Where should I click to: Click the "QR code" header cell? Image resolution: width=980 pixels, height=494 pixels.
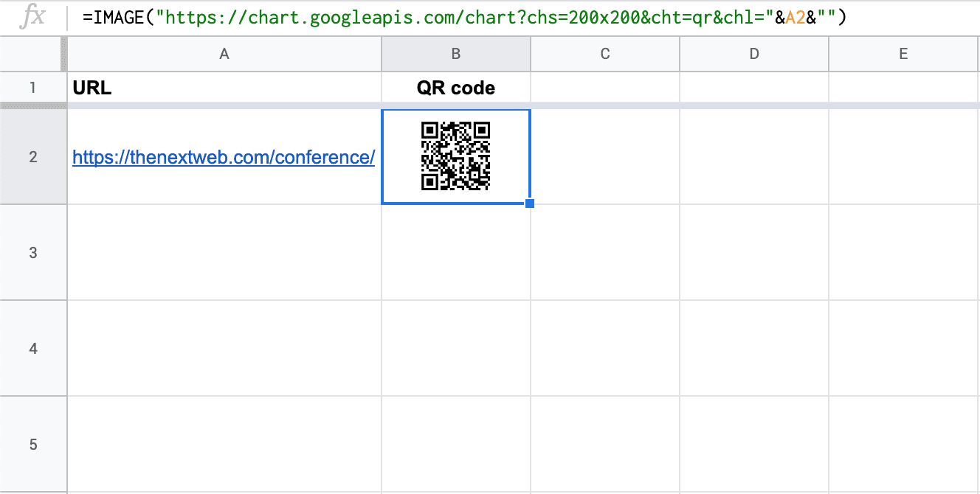[456, 88]
